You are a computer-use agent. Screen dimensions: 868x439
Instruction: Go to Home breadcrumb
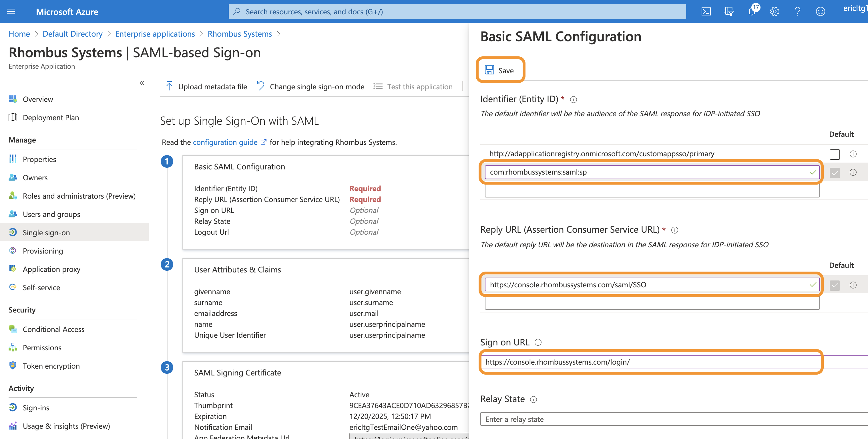[19, 34]
